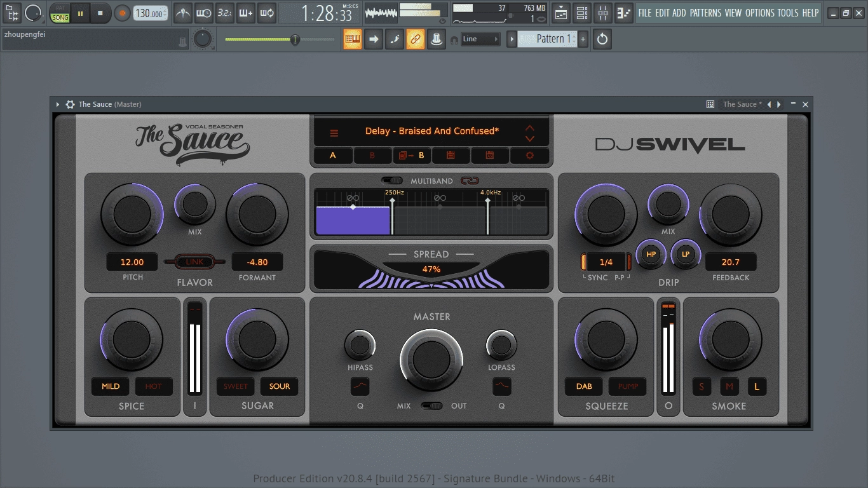
Task: Open the Piano roll view icon
Action: [624, 13]
